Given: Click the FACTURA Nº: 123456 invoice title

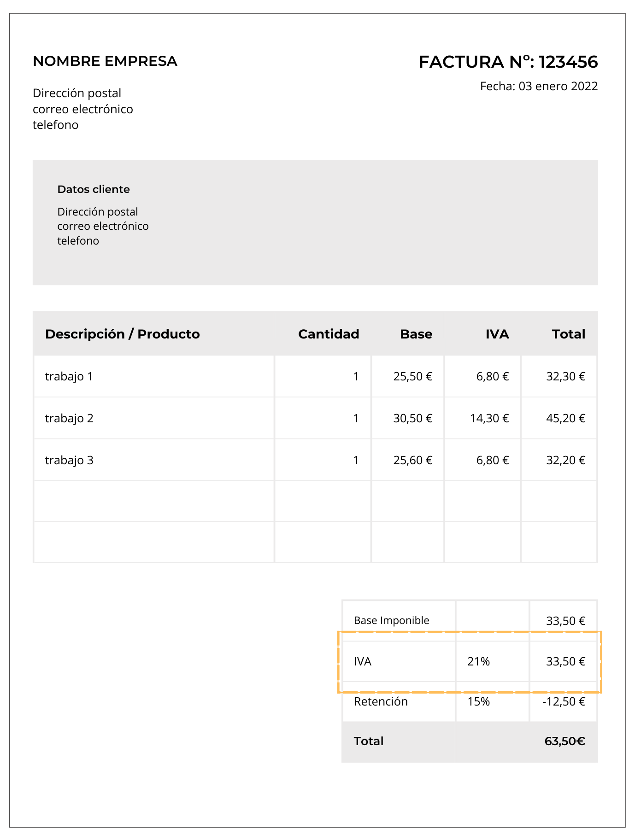Looking at the screenshot, I should (x=508, y=62).
